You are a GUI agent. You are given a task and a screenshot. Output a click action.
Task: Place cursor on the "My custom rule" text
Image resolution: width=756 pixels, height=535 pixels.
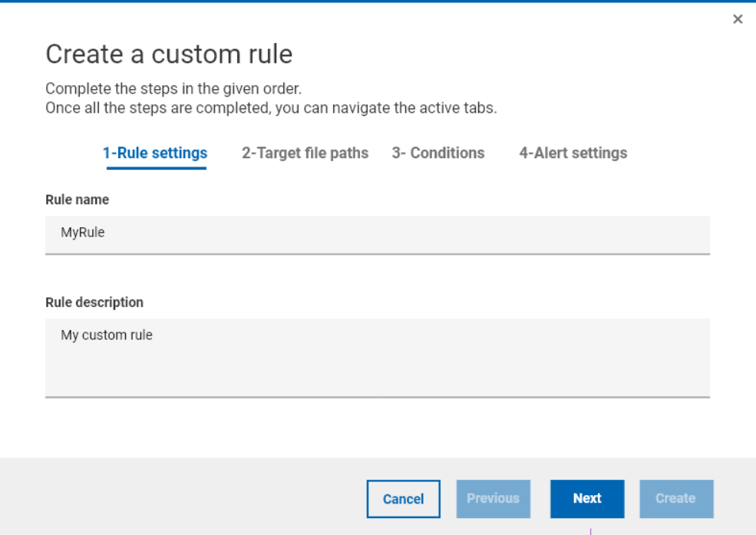click(107, 335)
